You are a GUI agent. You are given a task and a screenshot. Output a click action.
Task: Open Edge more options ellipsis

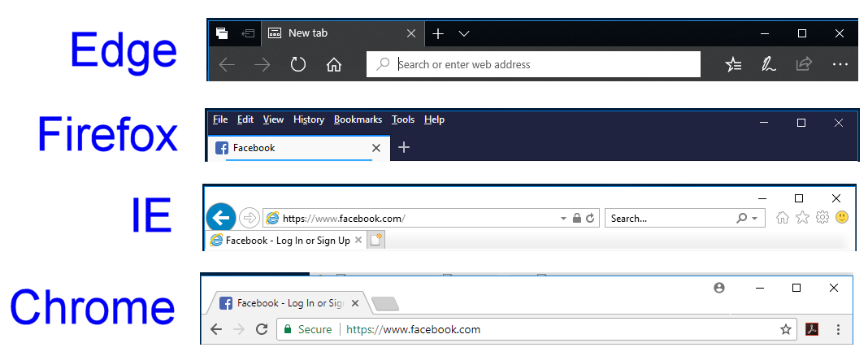point(840,65)
